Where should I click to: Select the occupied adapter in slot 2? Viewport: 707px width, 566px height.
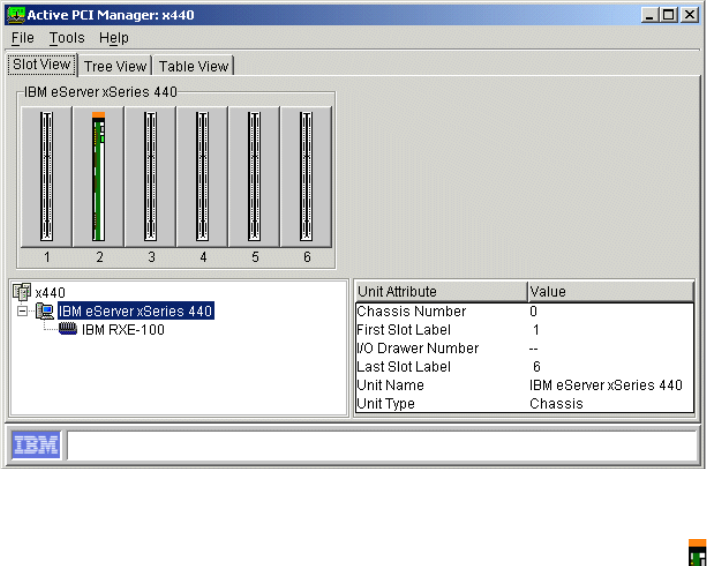tap(99, 176)
